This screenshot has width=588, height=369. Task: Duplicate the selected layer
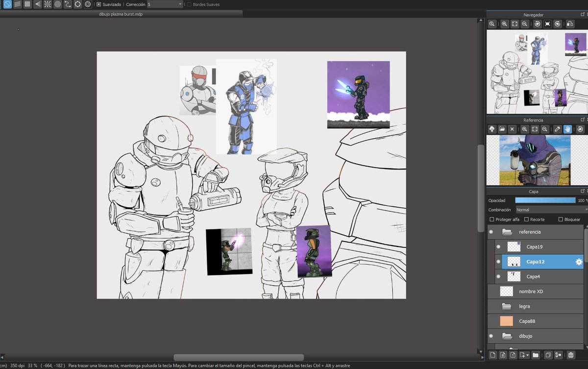pos(548,355)
